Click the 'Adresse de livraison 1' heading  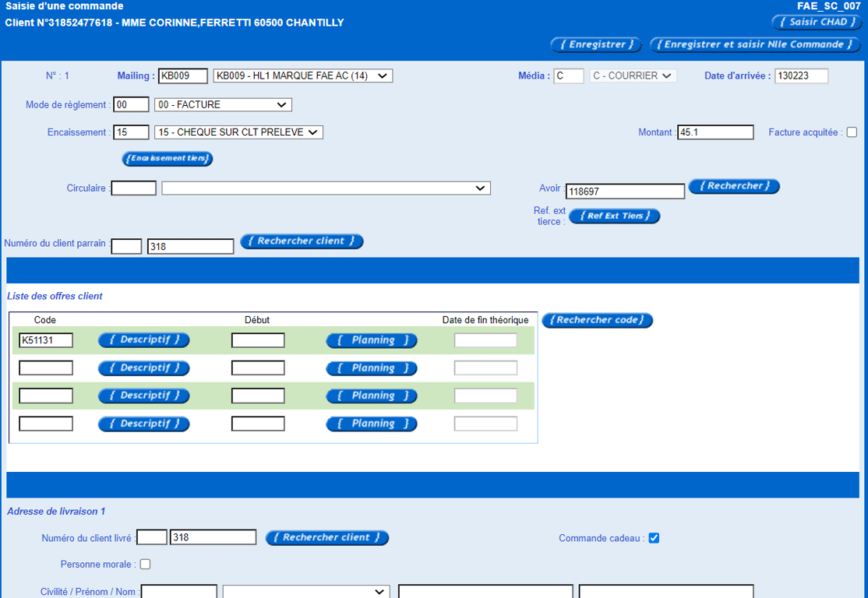pos(56,512)
